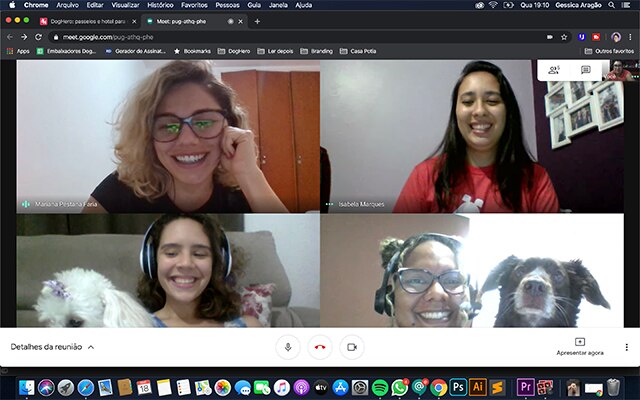Click Mariana Pestana Faria's video tile
The width and height of the screenshot is (640, 400).
pyautogui.click(x=167, y=135)
